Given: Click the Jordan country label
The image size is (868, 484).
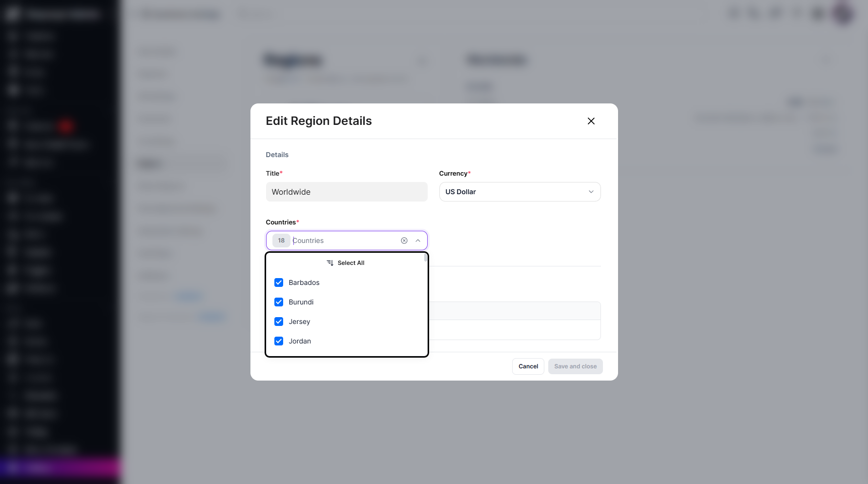Looking at the screenshot, I should pos(300,341).
